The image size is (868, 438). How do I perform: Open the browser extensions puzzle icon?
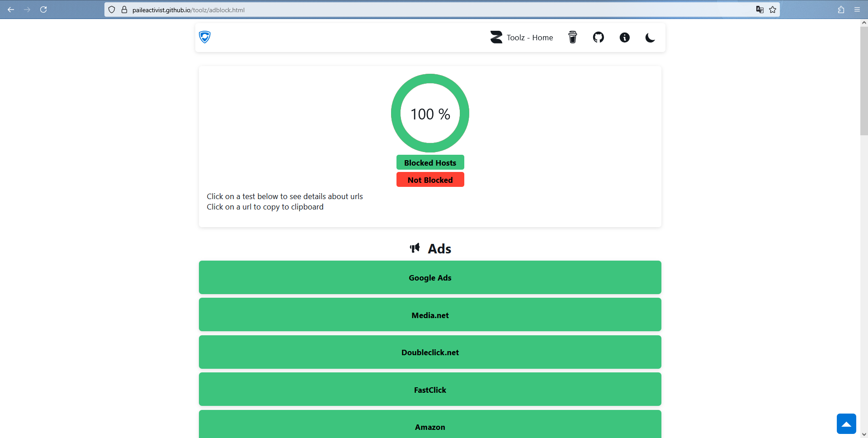click(x=841, y=10)
